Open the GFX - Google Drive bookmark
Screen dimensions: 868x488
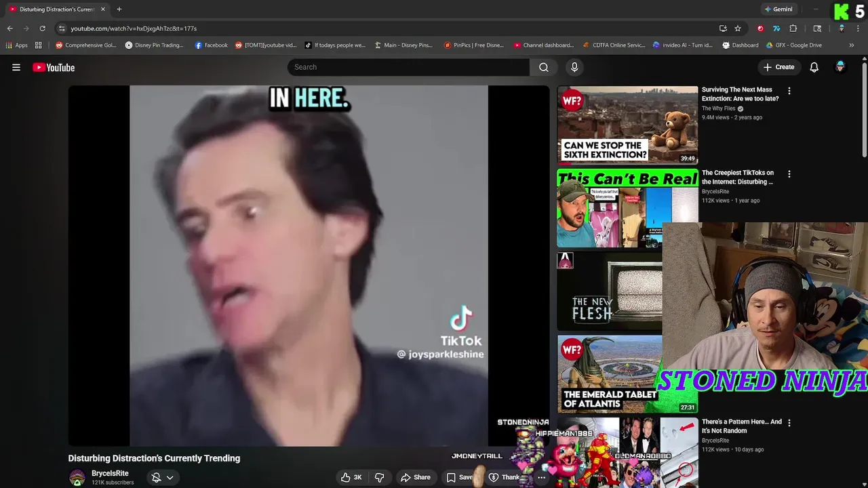(x=793, y=45)
